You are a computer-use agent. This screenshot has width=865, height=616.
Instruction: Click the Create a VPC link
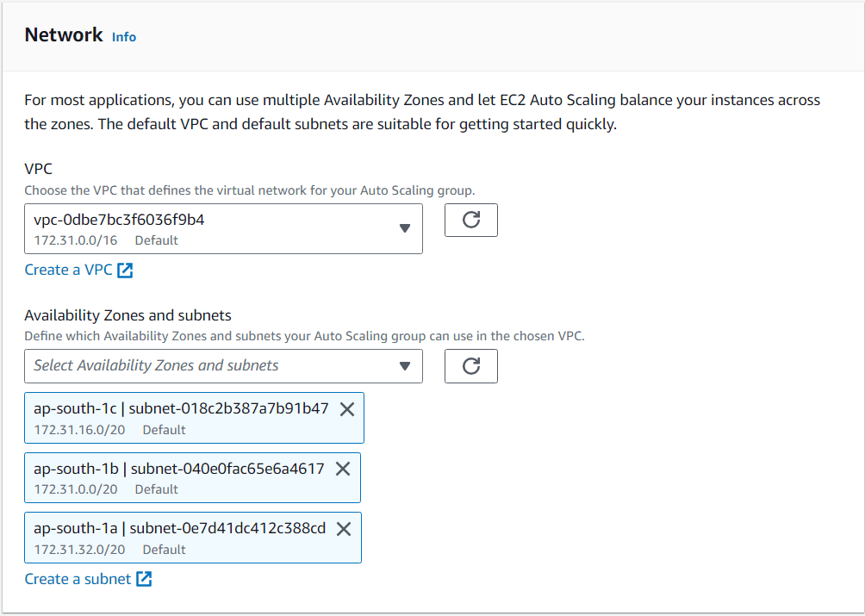67,270
